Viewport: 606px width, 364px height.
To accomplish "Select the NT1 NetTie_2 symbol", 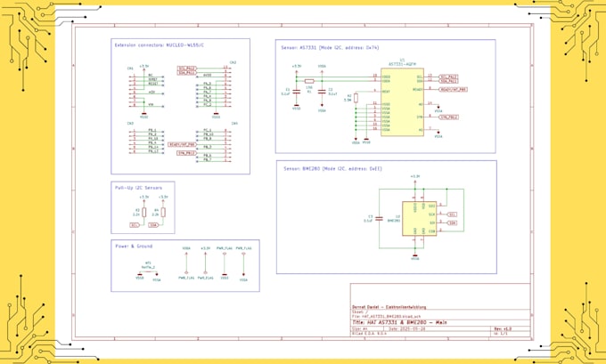I will 149,273.
